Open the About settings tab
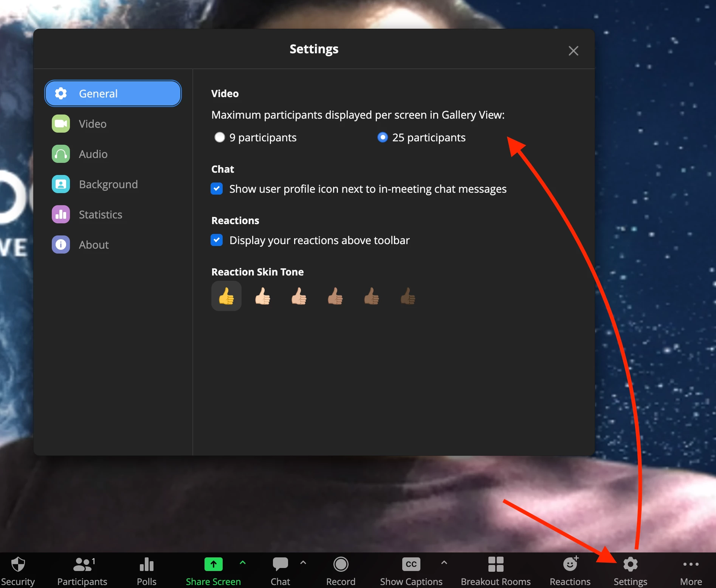This screenshot has height=588, width=716. 113,245
